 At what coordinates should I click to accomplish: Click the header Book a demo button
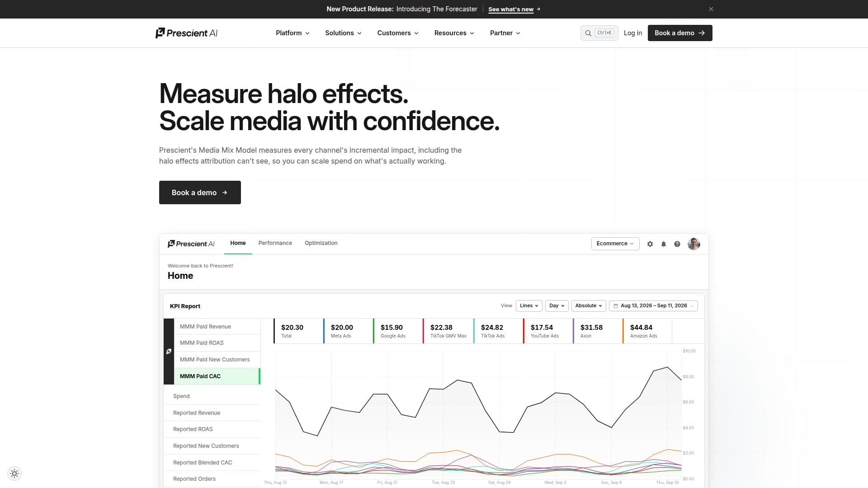point(680,33)
